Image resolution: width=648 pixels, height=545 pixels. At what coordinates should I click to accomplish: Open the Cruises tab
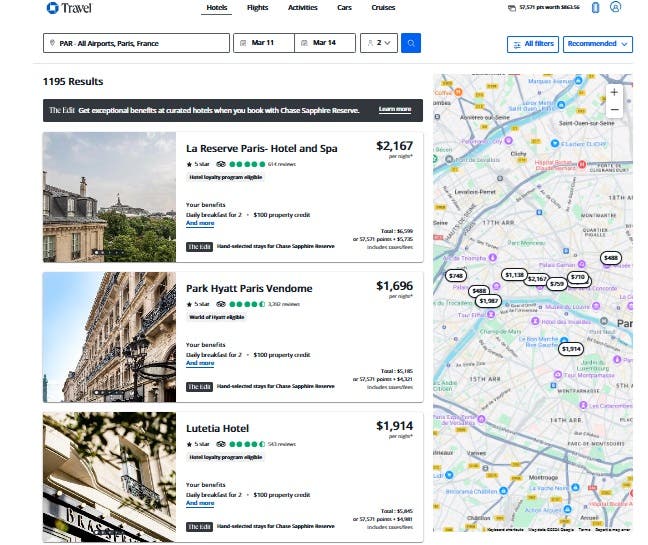point(383,7)
